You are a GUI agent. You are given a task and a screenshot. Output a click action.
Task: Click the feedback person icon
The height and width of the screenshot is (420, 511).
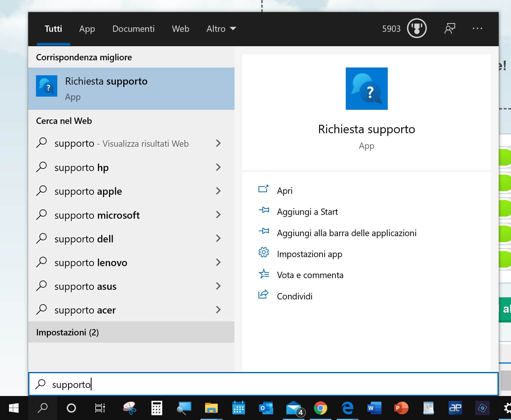449,28
